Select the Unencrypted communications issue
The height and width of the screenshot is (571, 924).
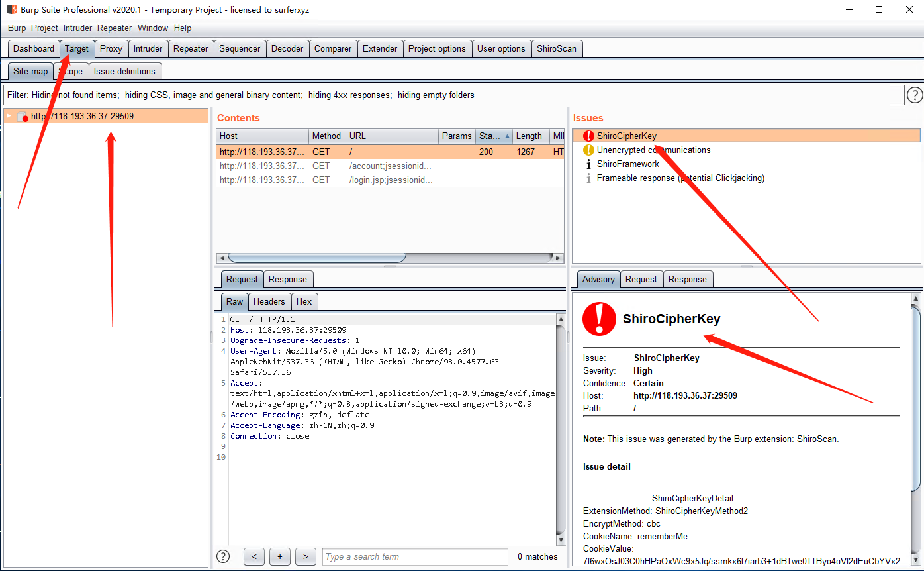[x=747, y=150]
